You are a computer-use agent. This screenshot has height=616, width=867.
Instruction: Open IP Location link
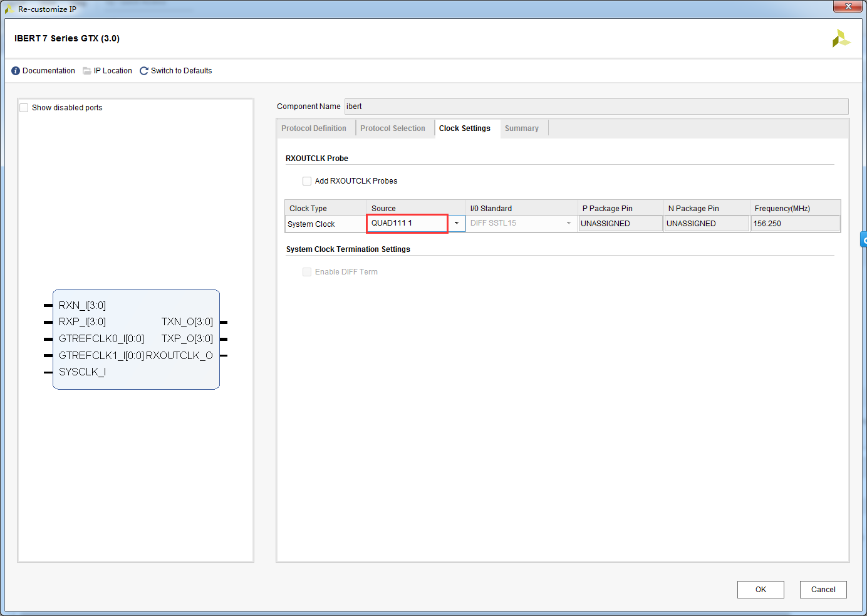(x=113, y=71)
